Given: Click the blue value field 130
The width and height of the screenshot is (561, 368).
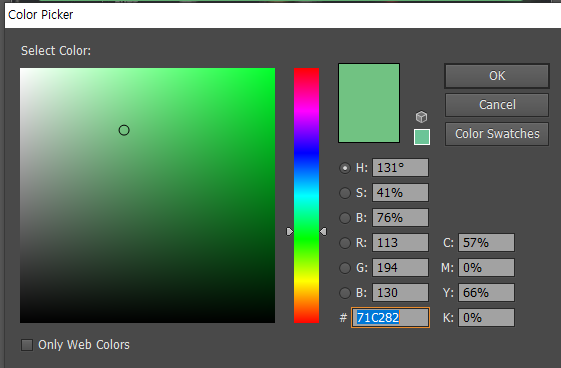Looking at the screenshot, I should [x=400, y=293].
